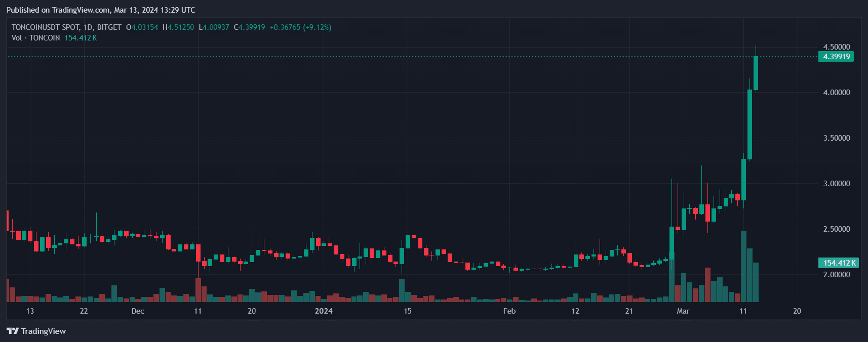
Task: Click the Published on TradingView.com header text
Action: (101, 10)
